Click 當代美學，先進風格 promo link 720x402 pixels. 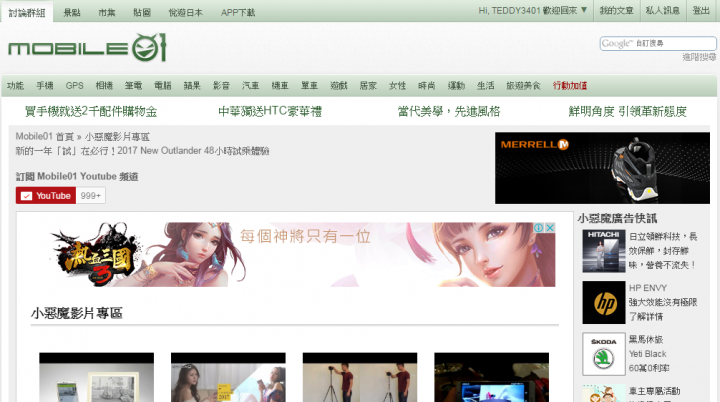click(x=449, y=111)
